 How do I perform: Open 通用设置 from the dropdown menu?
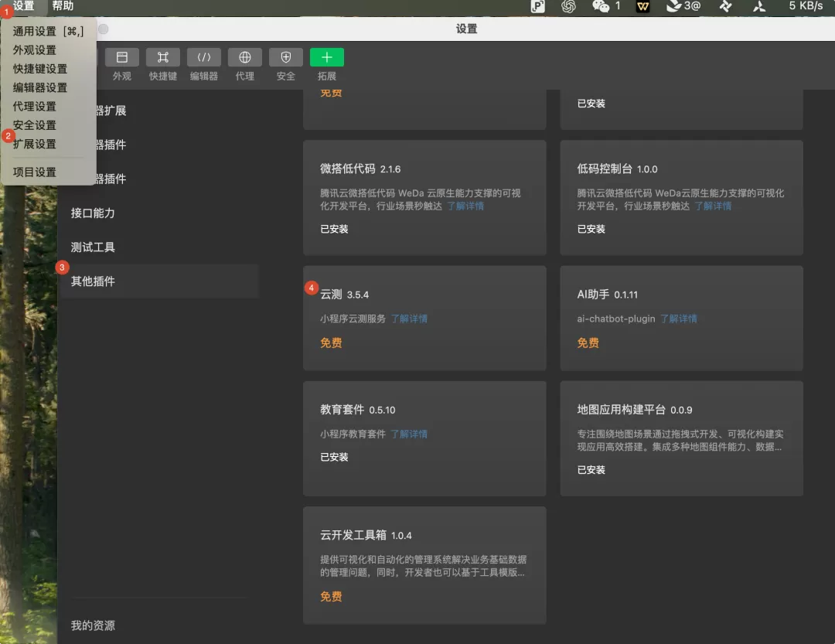tap(48, 32)
